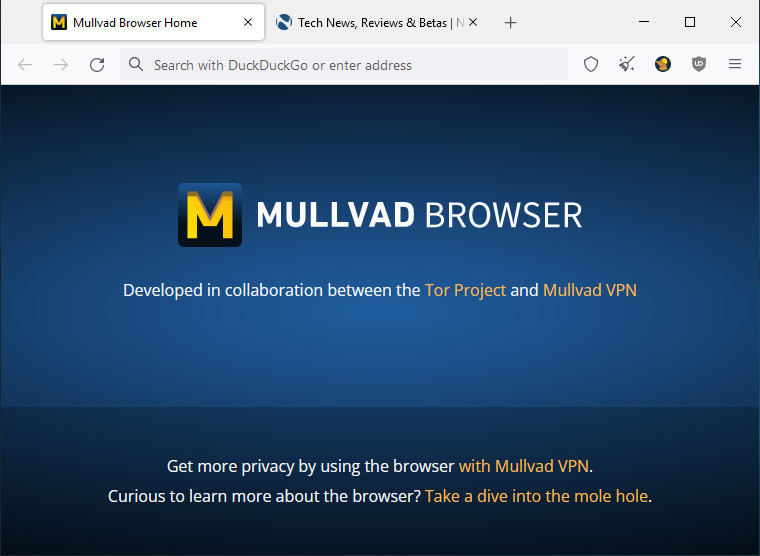Open the uBlock Origin extension icon
The image size is (760, 556).
coord(699,65)
